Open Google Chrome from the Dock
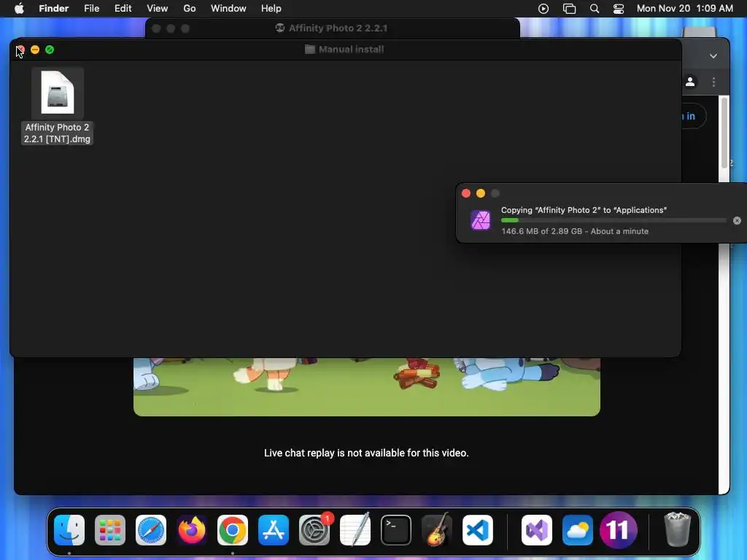Image resolution: width=747 pixels, height=560 pixels. (233, 529)
